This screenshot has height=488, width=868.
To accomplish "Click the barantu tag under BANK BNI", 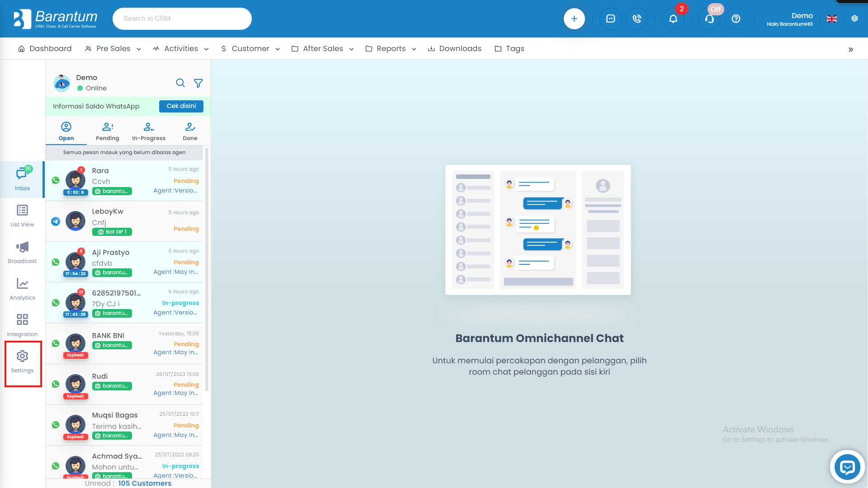I will point(112,345).
